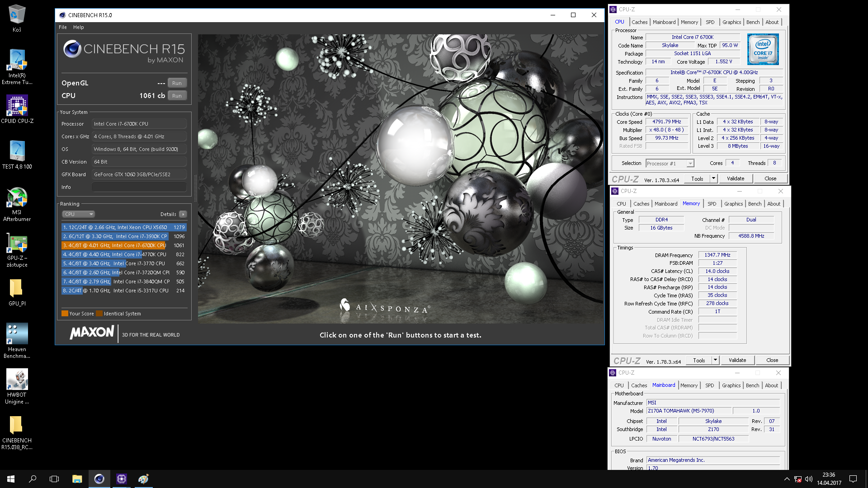Image resolution: width=868 pixels, height=488 pixels.
Task: Open the third running app taskbar icon
Action: [143, 479]
